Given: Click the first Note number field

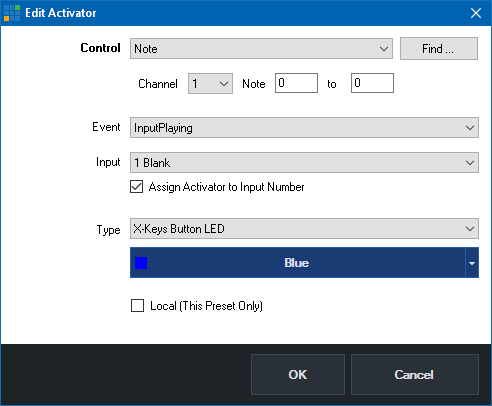Looking at the screenshot, I should [296, 83].
